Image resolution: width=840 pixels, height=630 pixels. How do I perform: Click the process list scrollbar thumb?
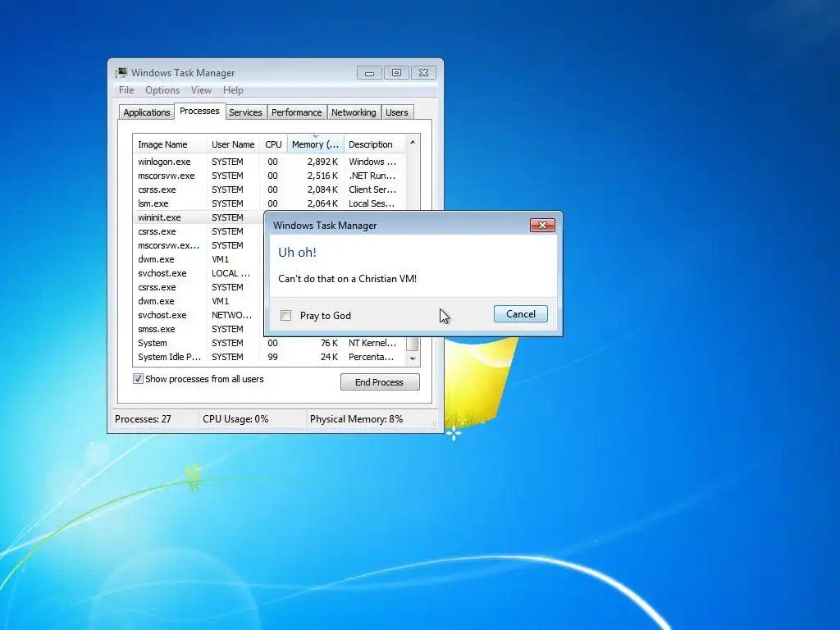[413, 343]
